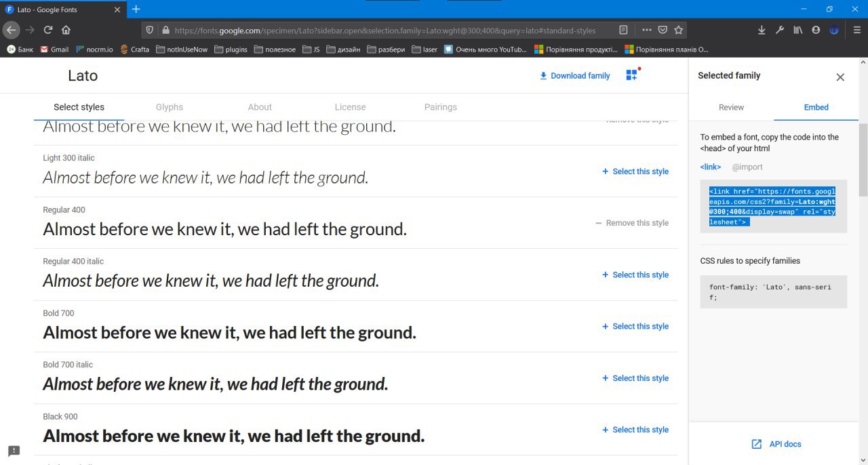Viewport: 868px width, 465px height.
Task: Select the Black 900 style
Action: (635, 430)
